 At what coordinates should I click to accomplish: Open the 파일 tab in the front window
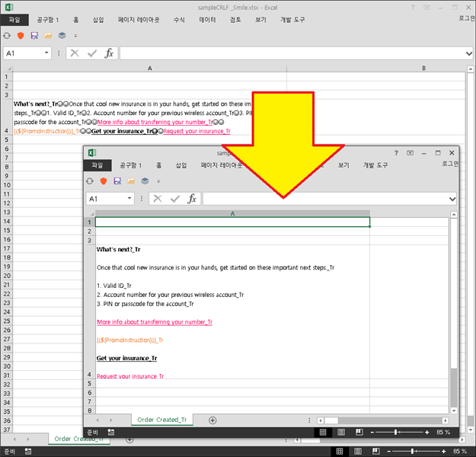click(97, 165)
